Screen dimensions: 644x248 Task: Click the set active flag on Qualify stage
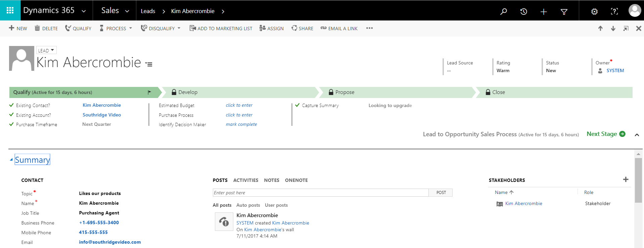pos(149,92)
